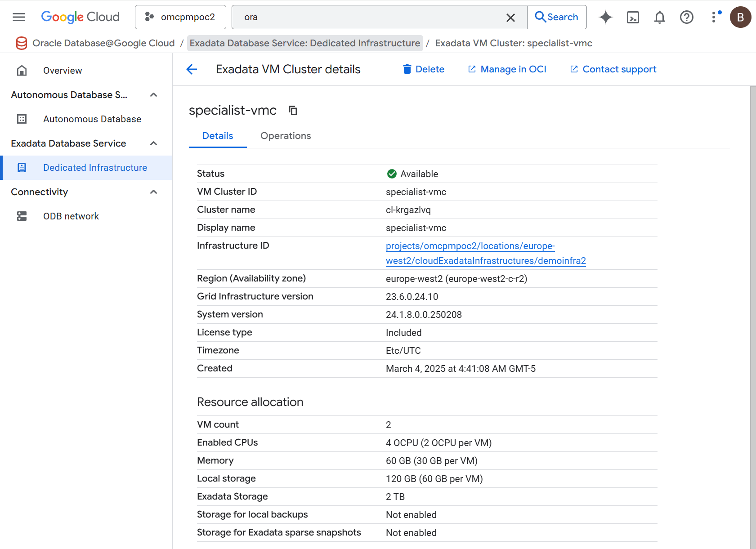This screenshot has width=756, height=549.
Task: Open the Cloud Shell terminal icon
Action: pyautogui.click(x=633, y=17)
